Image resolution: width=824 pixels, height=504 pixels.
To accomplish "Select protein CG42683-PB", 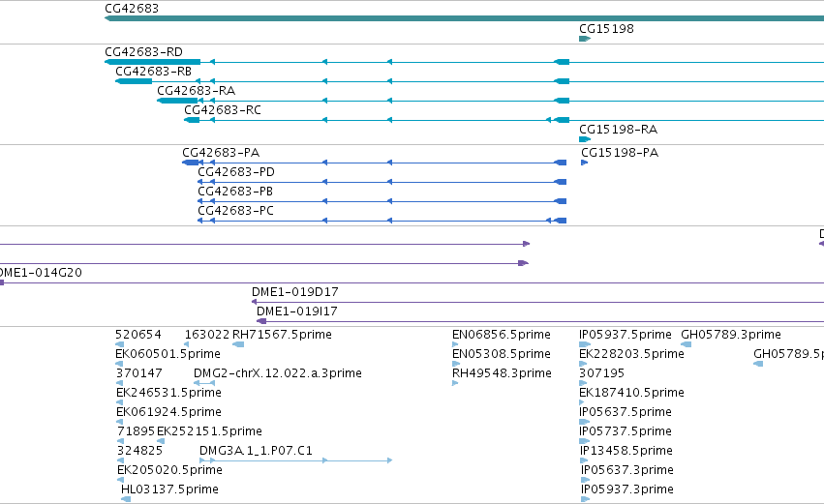I will click(x=235, y=192).
